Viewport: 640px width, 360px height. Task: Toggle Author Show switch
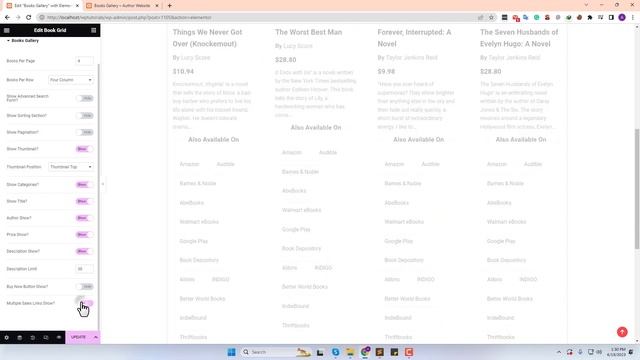pos(85,218)
